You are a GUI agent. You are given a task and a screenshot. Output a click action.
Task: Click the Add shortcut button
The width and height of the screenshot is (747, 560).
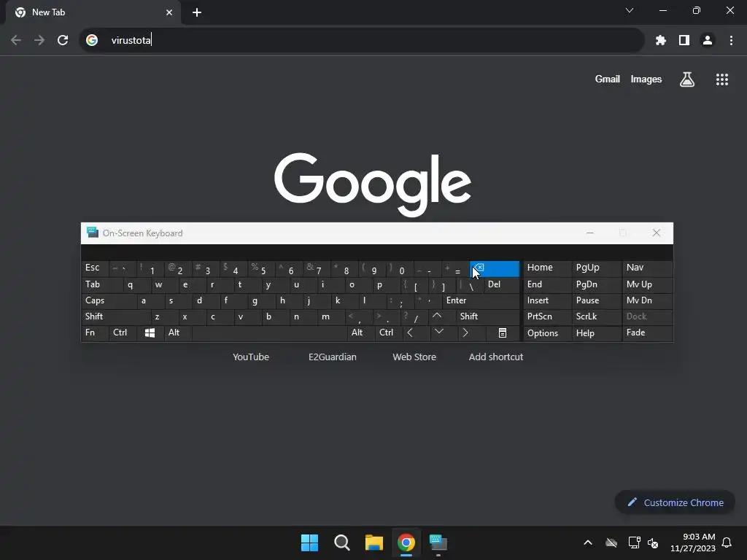point(496,357)
